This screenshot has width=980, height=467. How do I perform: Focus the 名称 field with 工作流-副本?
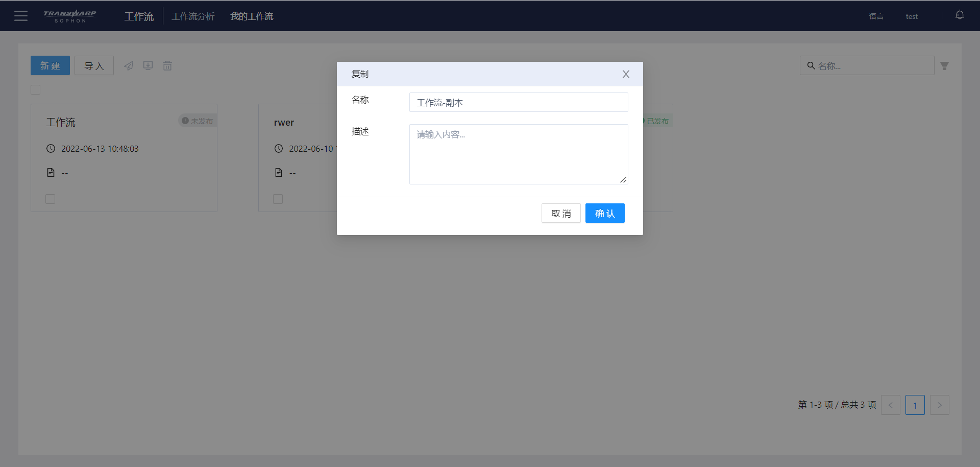pos(519,102)
